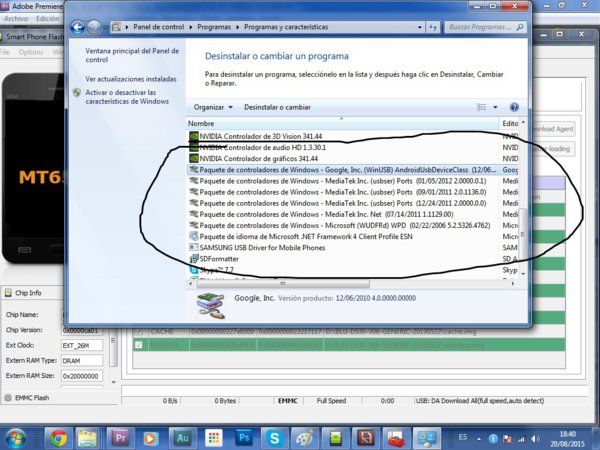Click the Control Panel taskbar icon
This screenshot has width=600, height=450.
click(x=427, y=438)
